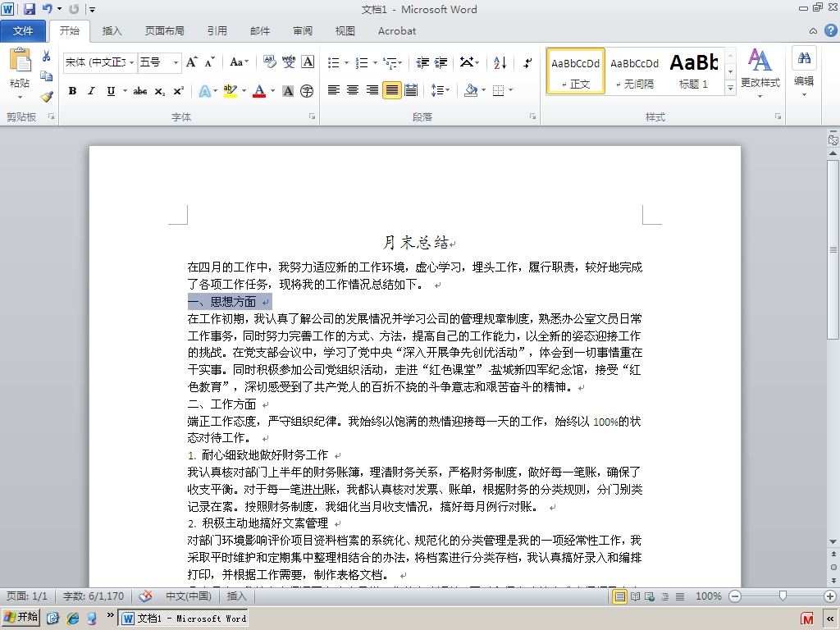
Task: Open the Change Case Aa dropdown
Action: click(239, 62)
